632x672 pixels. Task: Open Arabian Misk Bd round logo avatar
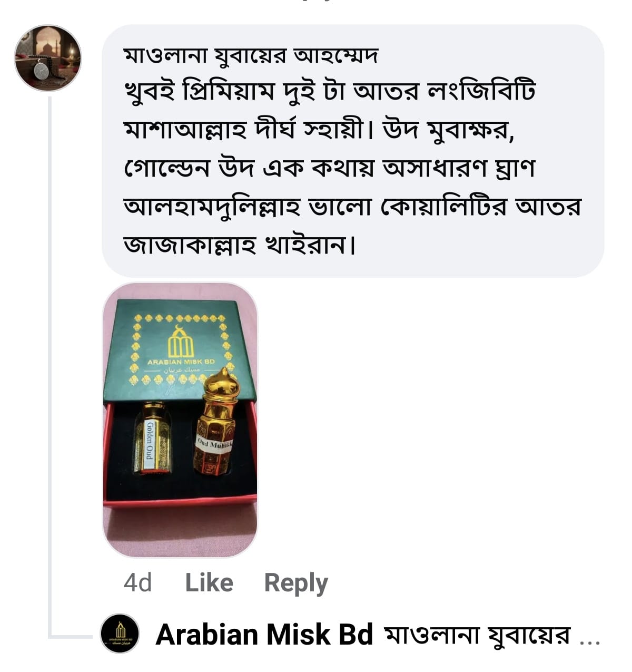tap(120, 634)
